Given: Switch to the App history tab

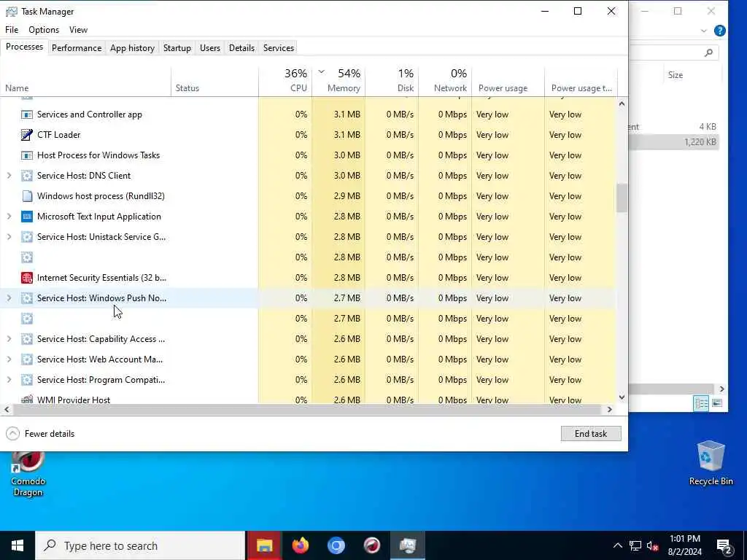Looking at the screenshot, I should pos(133,48).
